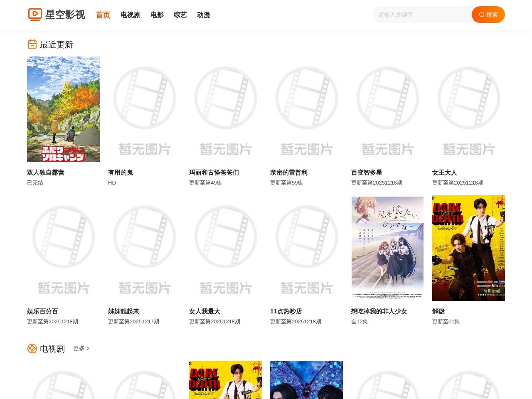Click the calendar icon beside 最近更新
532x399 pixels.
point(32,44)
